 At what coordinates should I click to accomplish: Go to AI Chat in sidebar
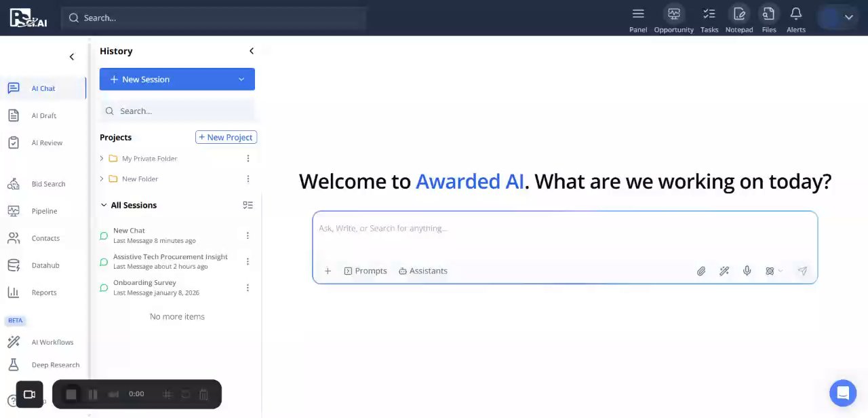(x=43, y=88)
